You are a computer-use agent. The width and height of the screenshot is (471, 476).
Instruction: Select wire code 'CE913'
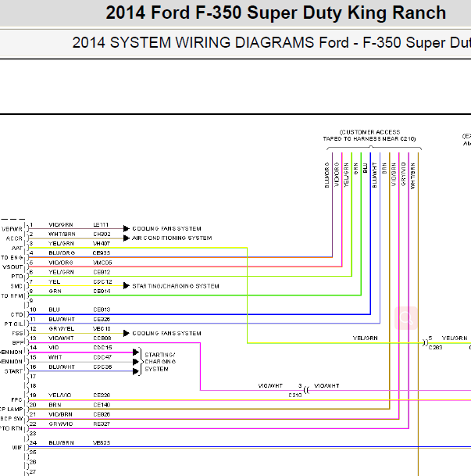[102, 310]
